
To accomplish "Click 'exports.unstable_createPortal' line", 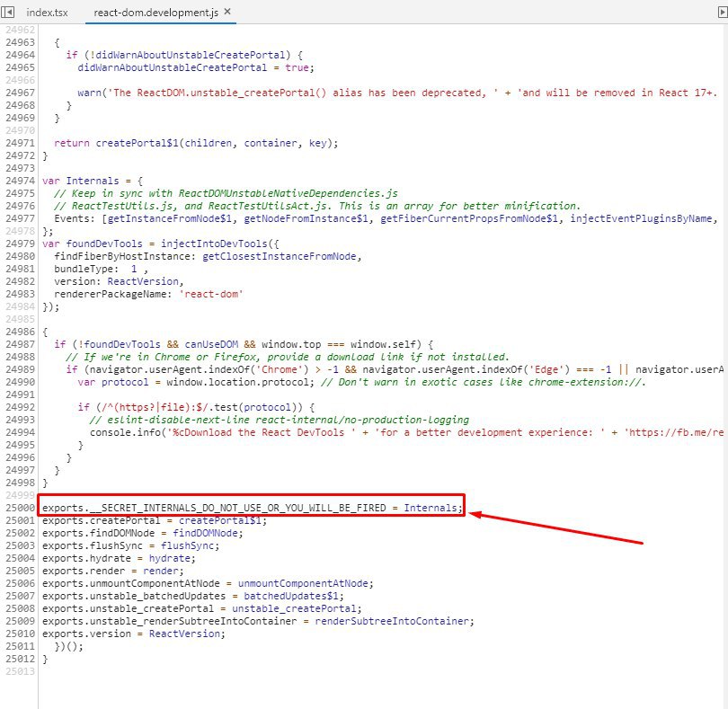I will [202, 608].
